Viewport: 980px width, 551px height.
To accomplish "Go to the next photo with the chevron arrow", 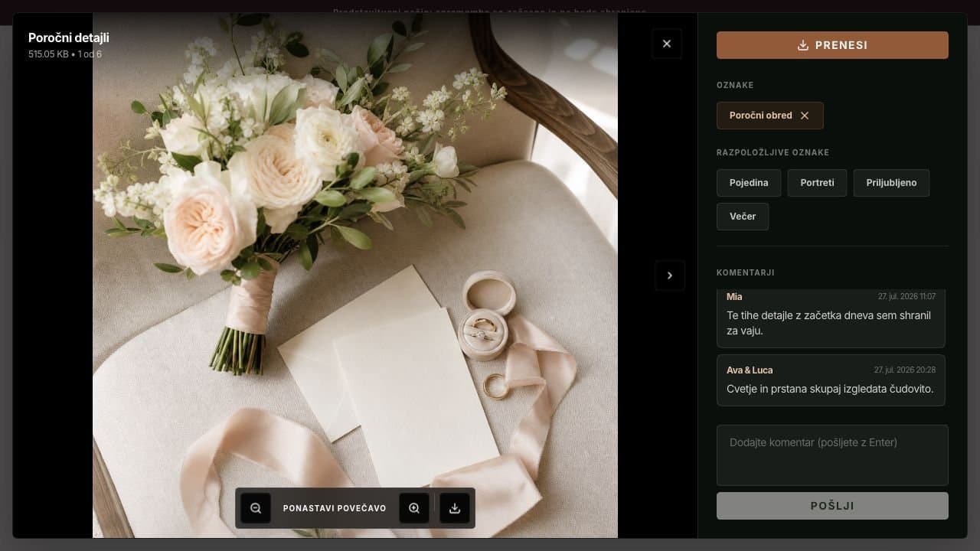I will (x=670, y=275).
